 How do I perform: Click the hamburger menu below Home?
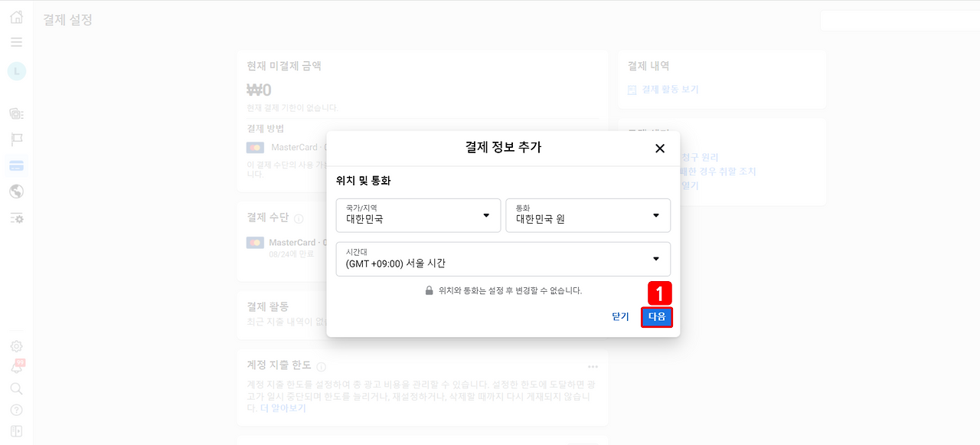(15, 42)
